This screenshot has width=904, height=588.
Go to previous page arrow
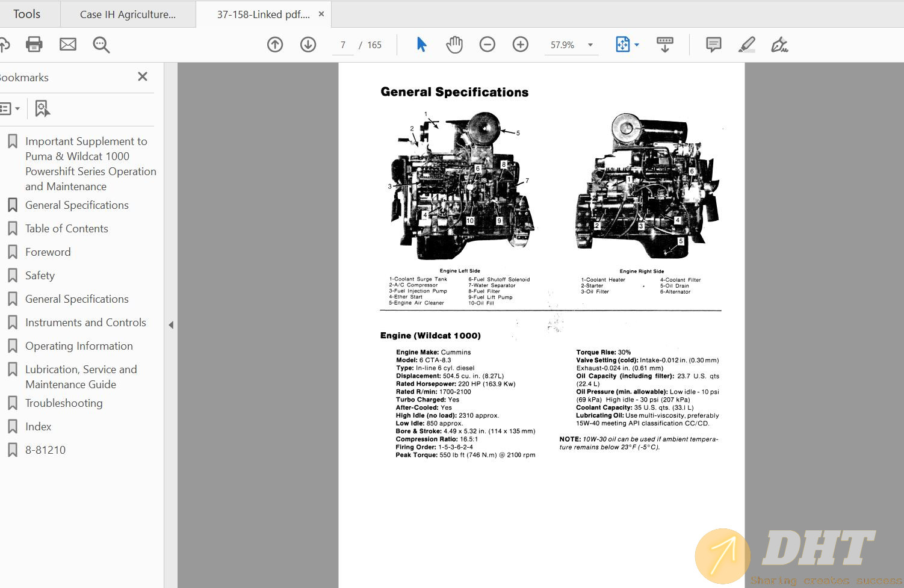coord(275,45)
